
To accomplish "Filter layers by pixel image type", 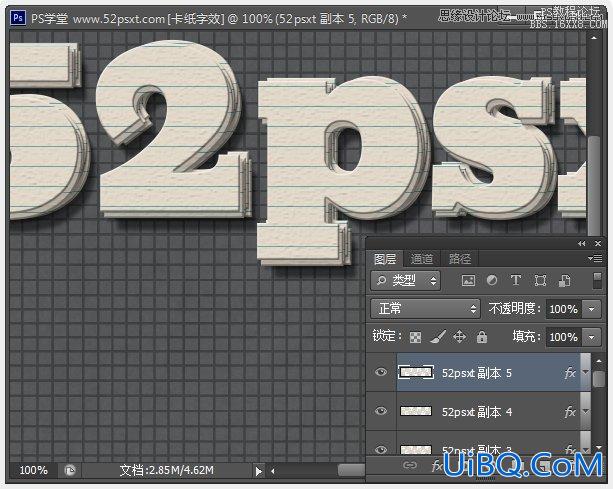I will (x=468, y=280).
